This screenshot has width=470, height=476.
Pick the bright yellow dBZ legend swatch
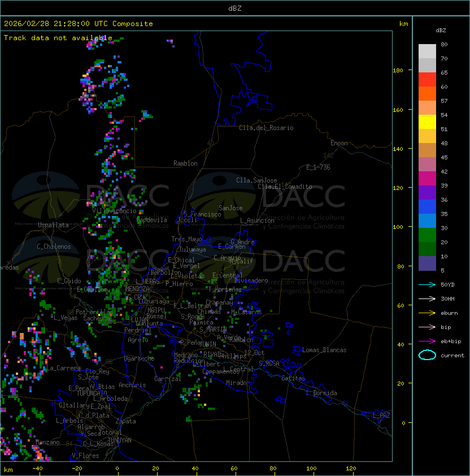click(427, 122)
